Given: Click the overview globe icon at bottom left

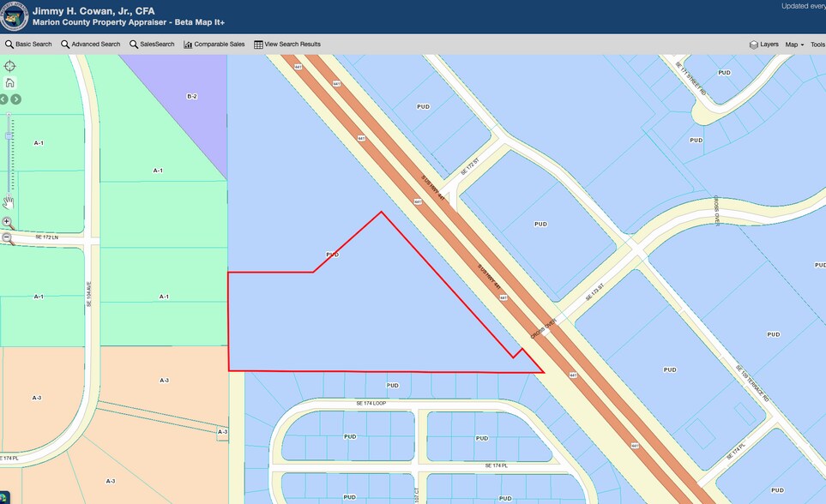Looking at the screenshot, I should coord(5,497).
